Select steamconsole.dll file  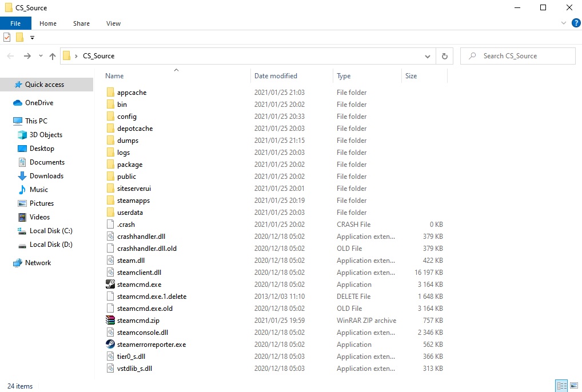click(x=142, y=333)
